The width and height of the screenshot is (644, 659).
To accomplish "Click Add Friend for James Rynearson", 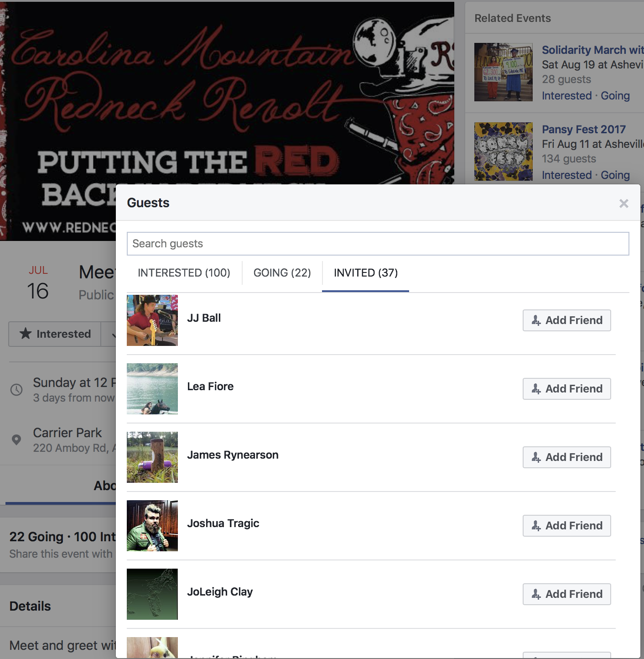I will point(566,457).
